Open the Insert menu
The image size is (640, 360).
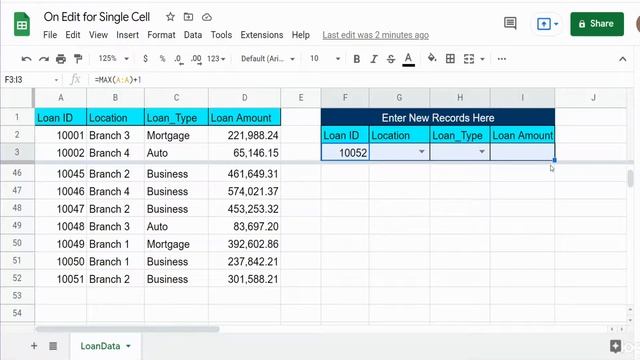pyautogui.click(x=127, y=35)
